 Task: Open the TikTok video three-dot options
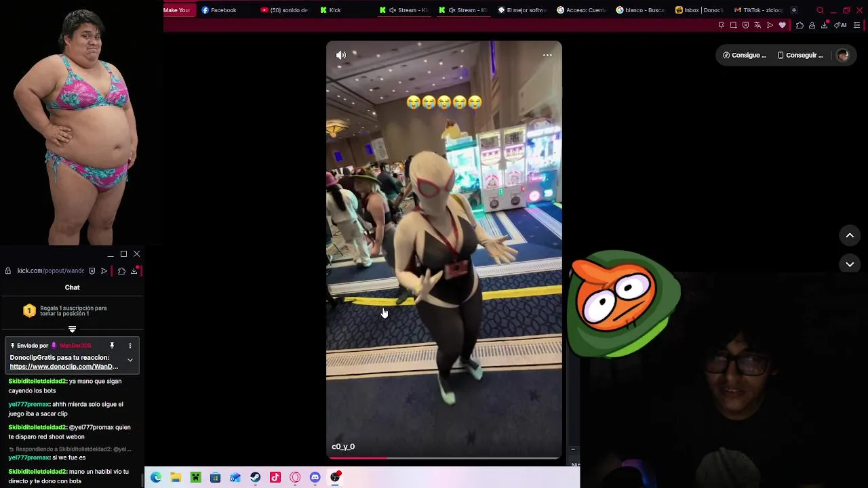(x=547, y=56)
